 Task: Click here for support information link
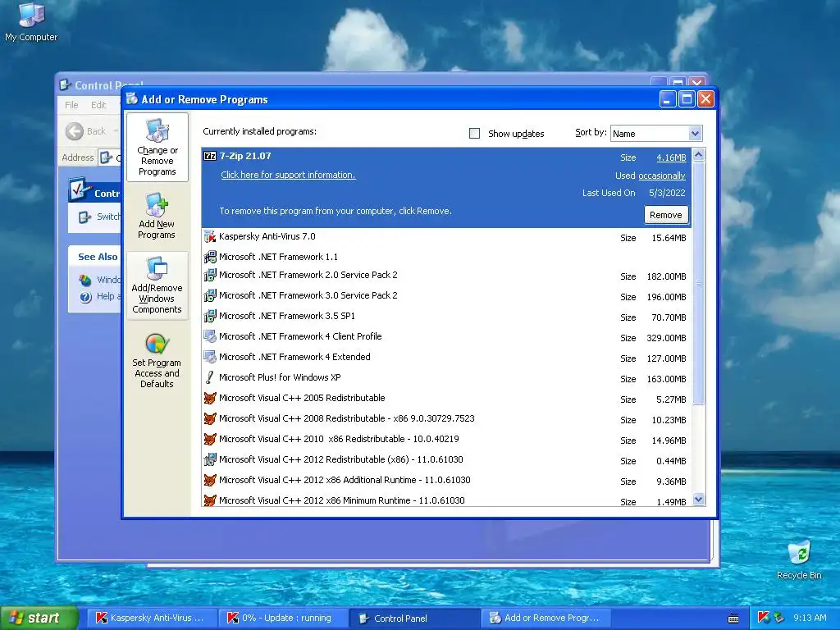click(x=288, y=175)
